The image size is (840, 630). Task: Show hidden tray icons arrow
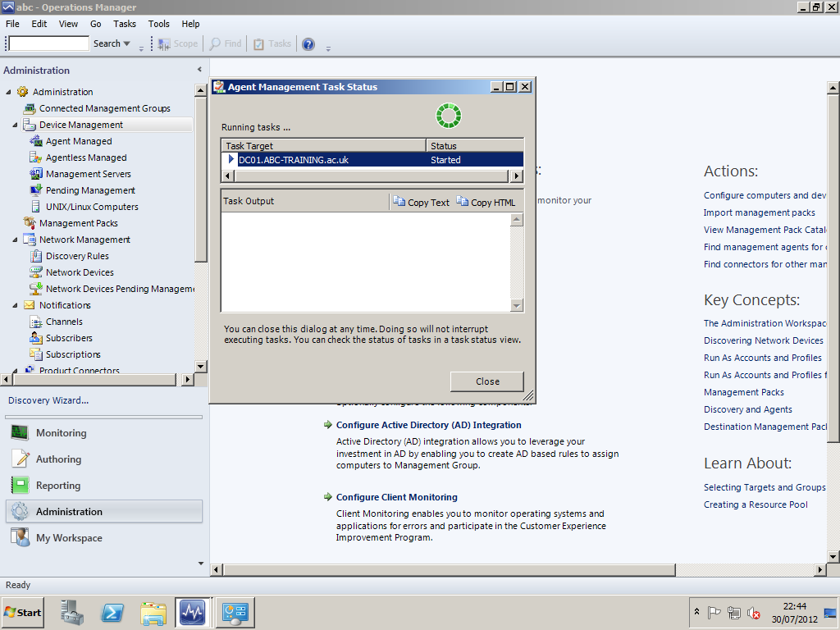(x=696, y=612)
